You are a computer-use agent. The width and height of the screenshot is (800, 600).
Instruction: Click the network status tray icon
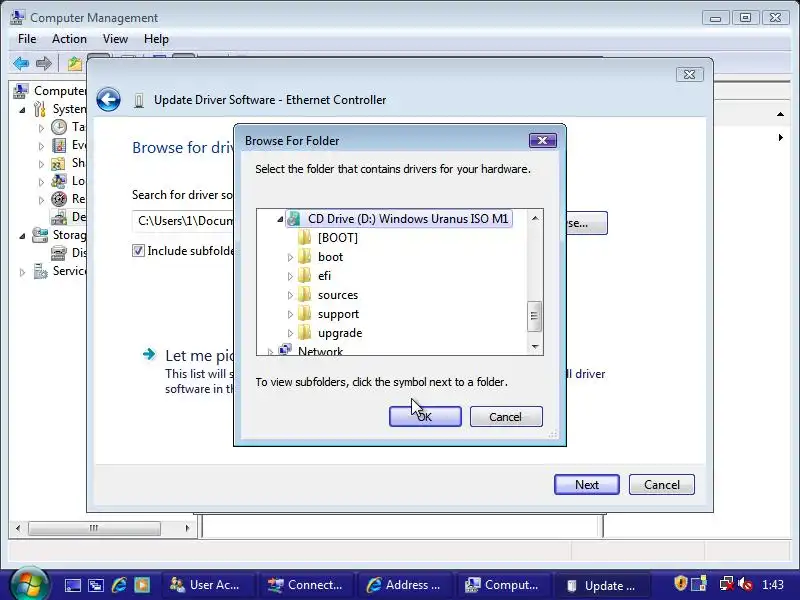(x=727, y=583)
